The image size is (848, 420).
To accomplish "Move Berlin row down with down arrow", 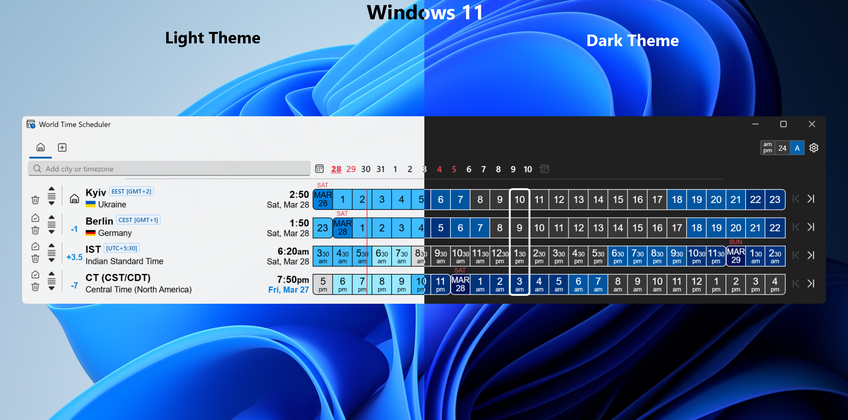I will [51, 232].
